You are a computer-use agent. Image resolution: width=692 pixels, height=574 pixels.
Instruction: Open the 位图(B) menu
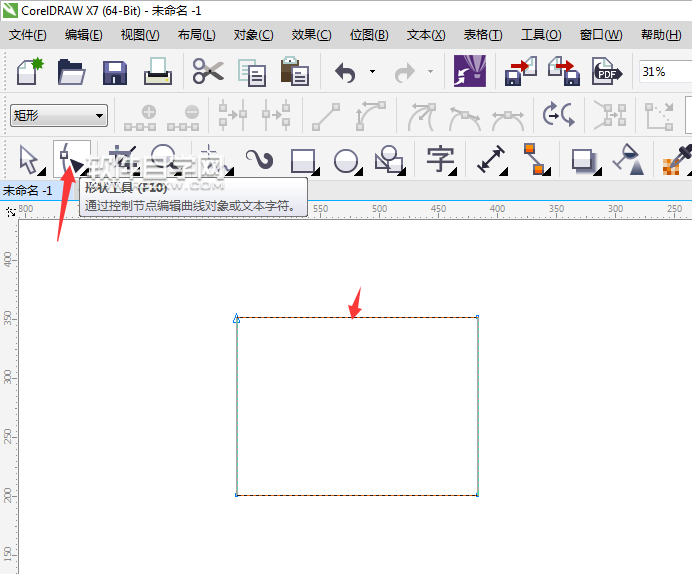(x=369, y=35)
